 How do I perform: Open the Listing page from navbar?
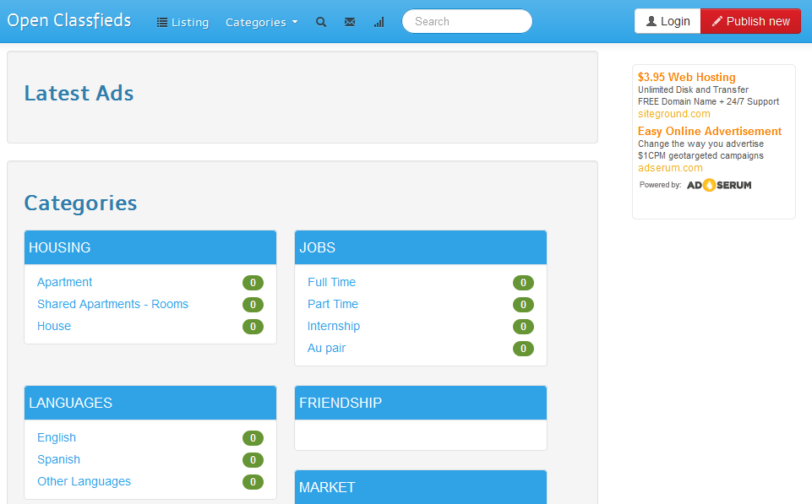pyautogui.click(x=183, y=22)
